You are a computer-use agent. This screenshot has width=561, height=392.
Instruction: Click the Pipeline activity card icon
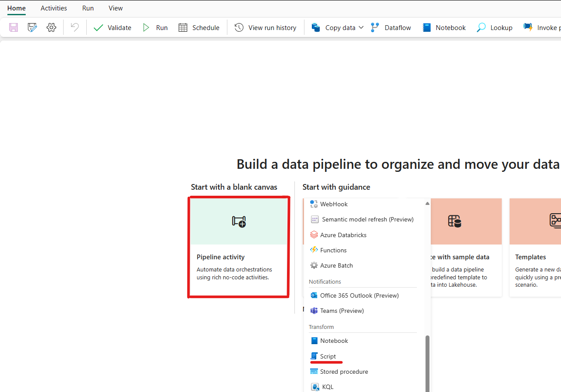(239, 221)
